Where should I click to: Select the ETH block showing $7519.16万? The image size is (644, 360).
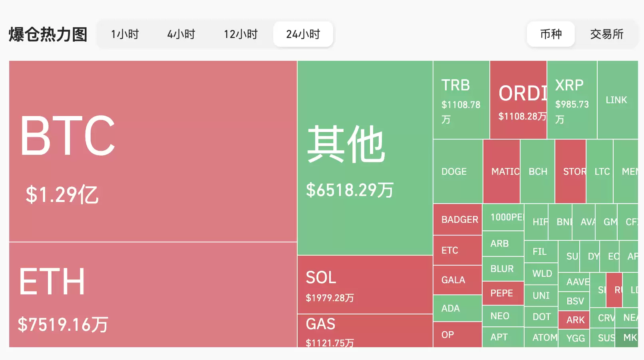[x=152, y=296]
